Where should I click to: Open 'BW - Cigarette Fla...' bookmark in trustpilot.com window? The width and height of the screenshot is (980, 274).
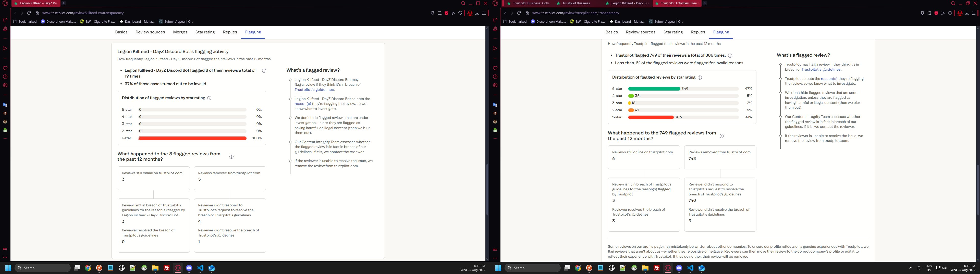click(x=587, y=22)
